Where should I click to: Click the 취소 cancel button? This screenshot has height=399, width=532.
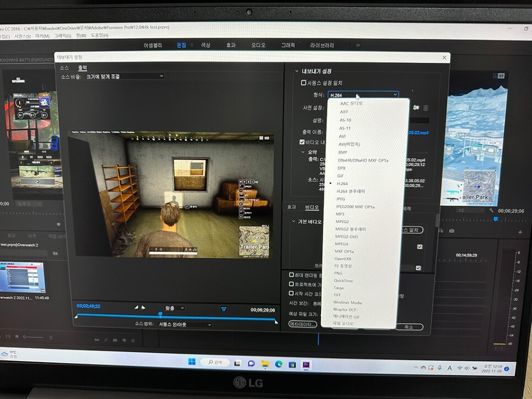tap(409, 327)
